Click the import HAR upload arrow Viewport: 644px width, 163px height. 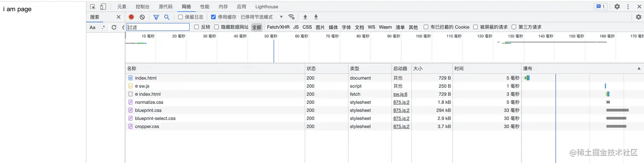(x=305, y=17)
